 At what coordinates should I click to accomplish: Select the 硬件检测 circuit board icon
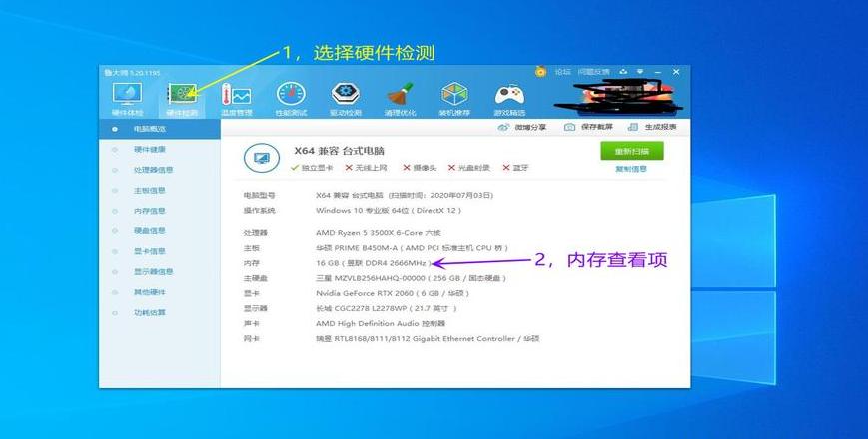pyautogui.click(x=182, y=94)
